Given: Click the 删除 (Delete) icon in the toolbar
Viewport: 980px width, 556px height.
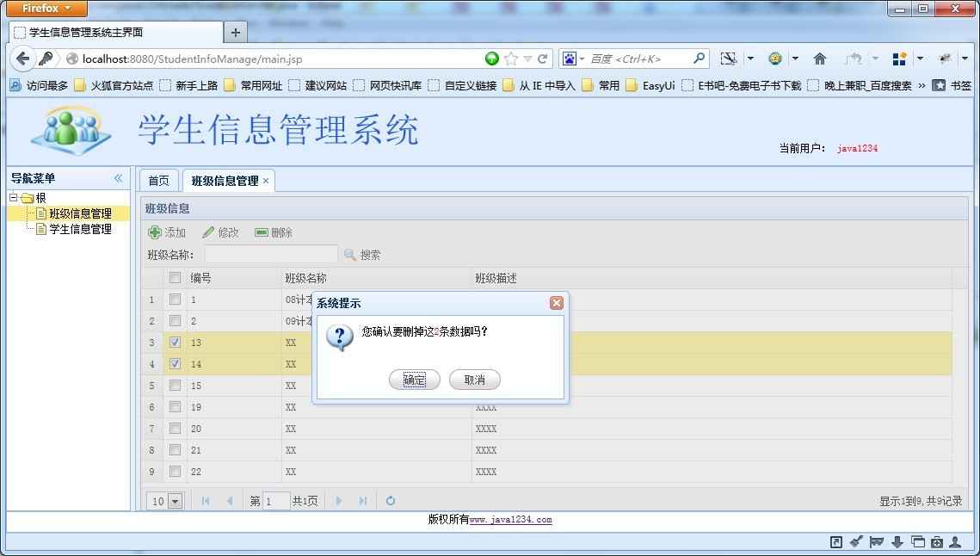Looking at the screenshot, I should pyautogui.click(x=260, y=232).
